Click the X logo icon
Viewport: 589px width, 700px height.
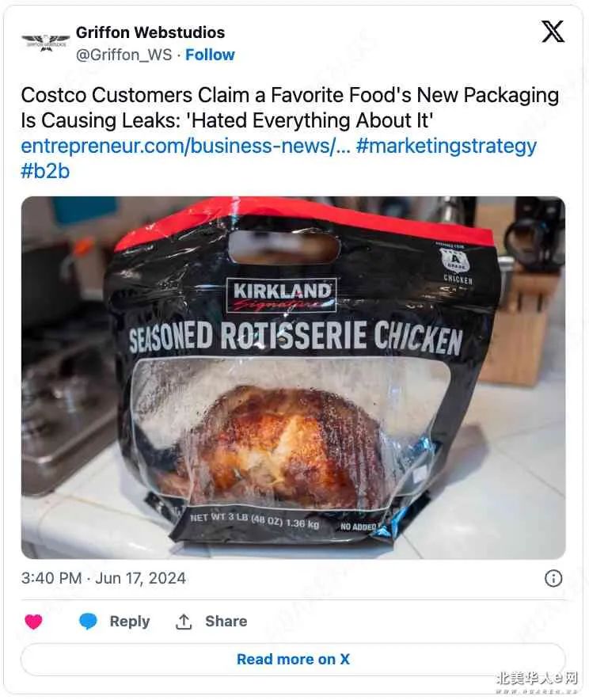(553, 32)
